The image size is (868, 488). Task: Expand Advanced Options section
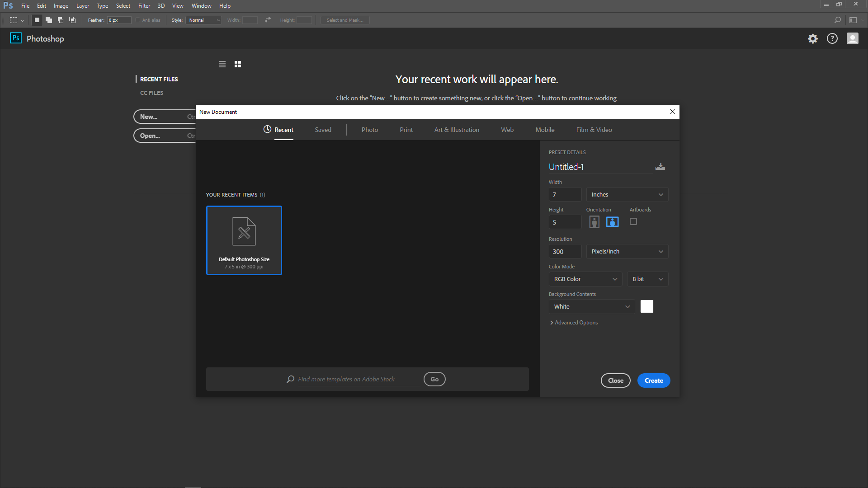(574, 323)
